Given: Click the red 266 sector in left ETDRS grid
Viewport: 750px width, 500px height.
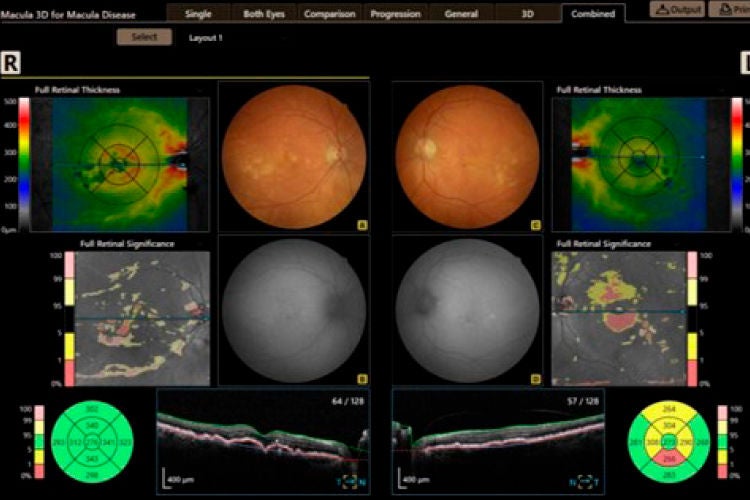Looking at the screenshot, I should 669,460.
